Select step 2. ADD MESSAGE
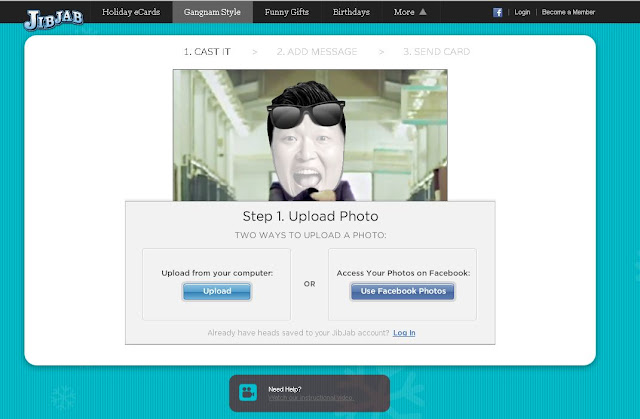Viewport: 640px width, 419px height. point(317,52)
